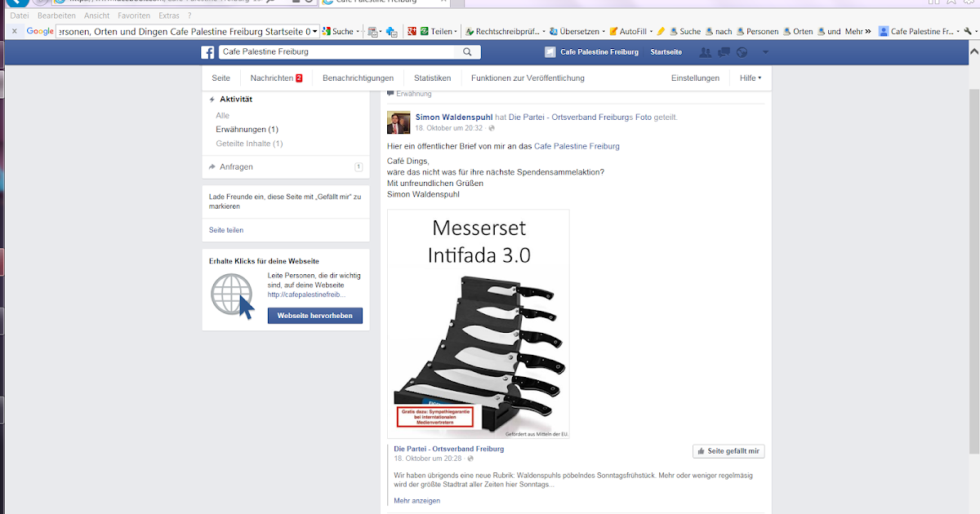The image size is (980, 514).
Task: Close the Google toolbar with the x
Action: tap(14, 31)
